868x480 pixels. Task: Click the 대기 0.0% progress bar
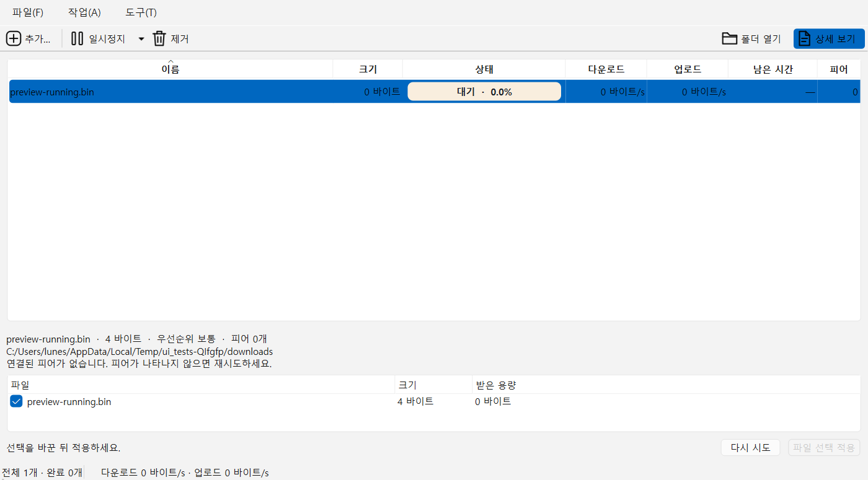click(x=484, y=92)
